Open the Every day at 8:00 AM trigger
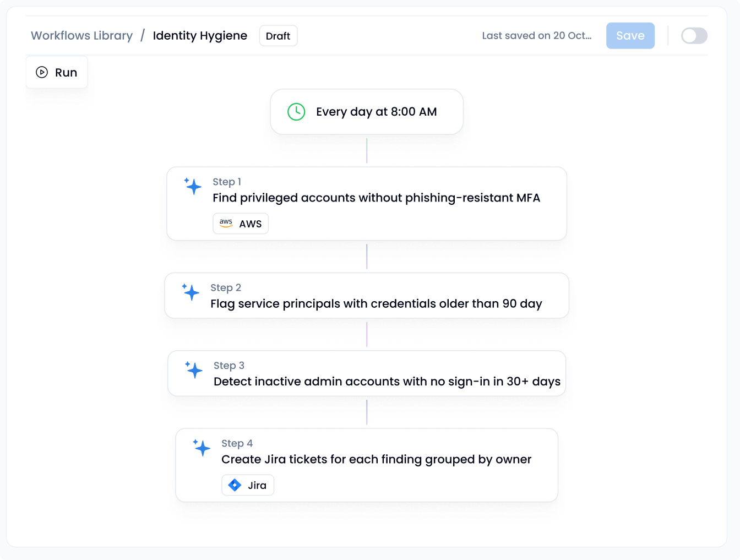 point(376,112)
